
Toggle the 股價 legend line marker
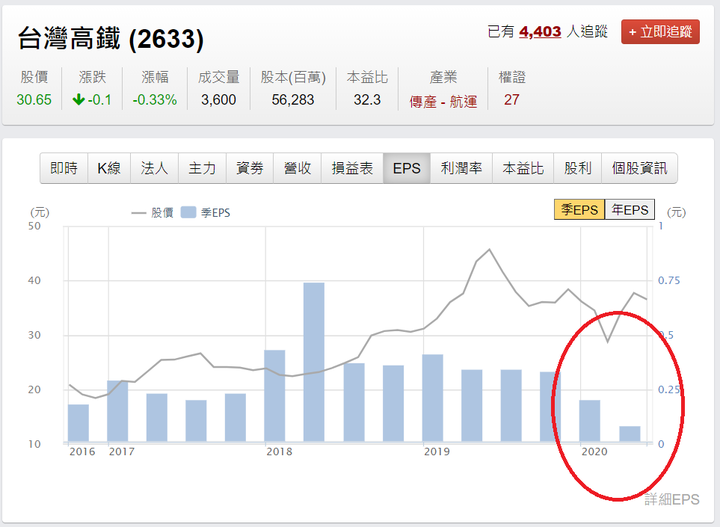(139, 213)
